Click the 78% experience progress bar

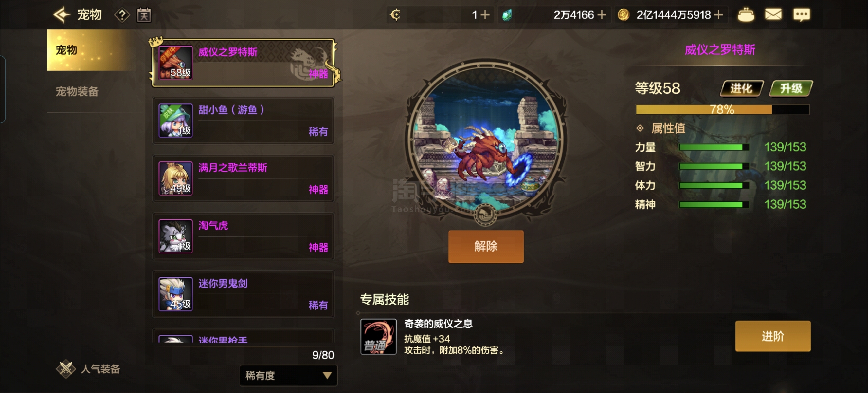pyautogui.click(x=722, y=109)
